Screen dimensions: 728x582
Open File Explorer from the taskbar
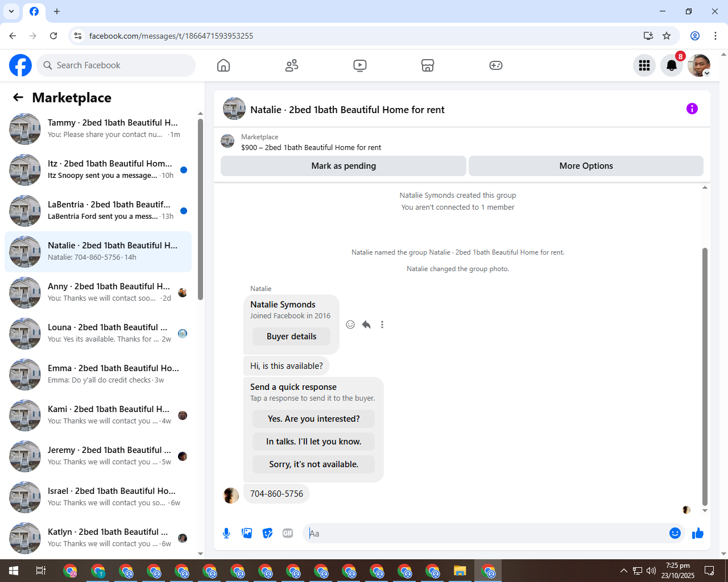point(460,571)
